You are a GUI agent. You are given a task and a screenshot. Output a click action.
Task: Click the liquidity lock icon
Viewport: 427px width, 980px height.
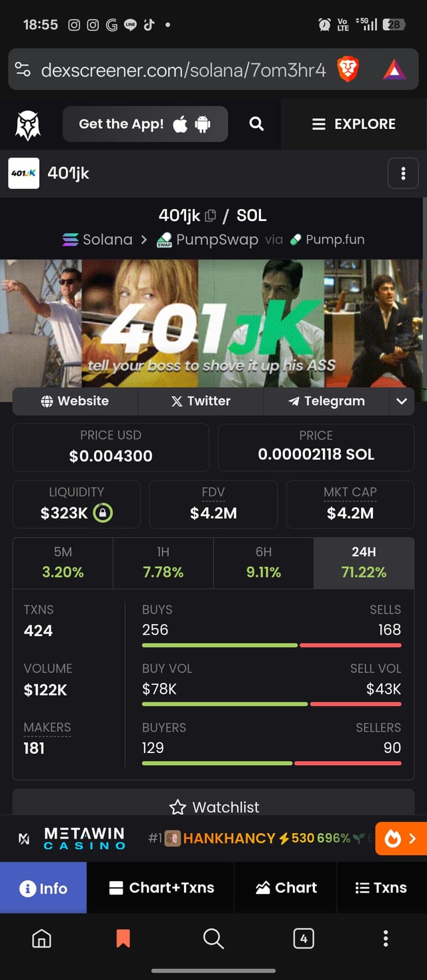click(103, 513)
